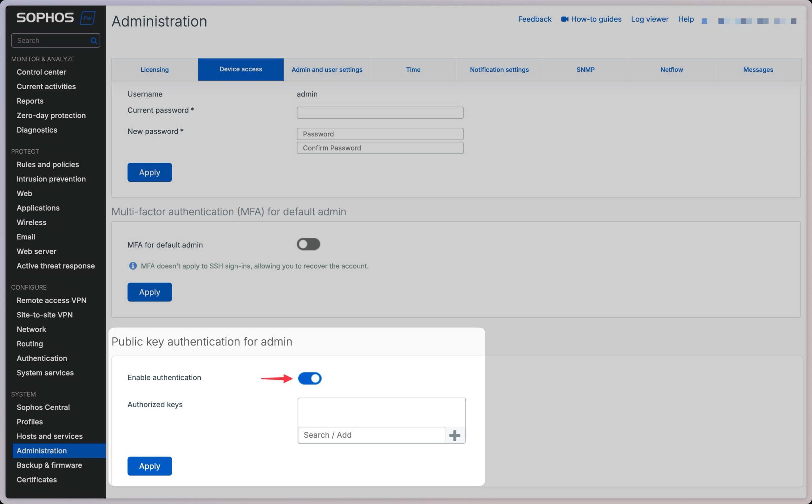Viewport: 812px width, 504px height.
Task: Open the SNMP tab
Action: (585, 70)
